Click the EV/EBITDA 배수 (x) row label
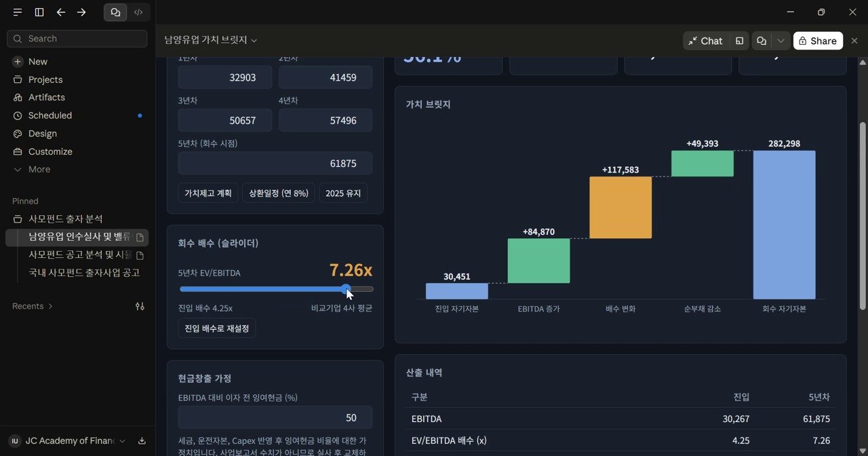 pos(449,440)
